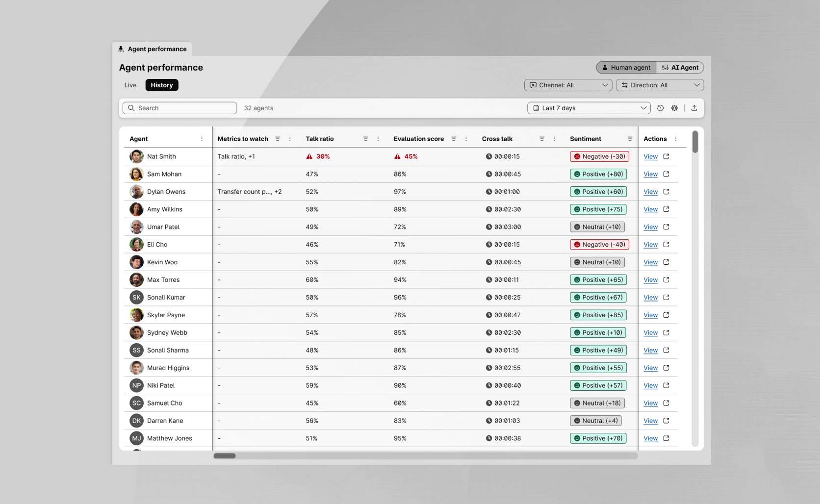Click View link for Sam Mohan
Screen dimensions: 820x504
tap(650, 174)
